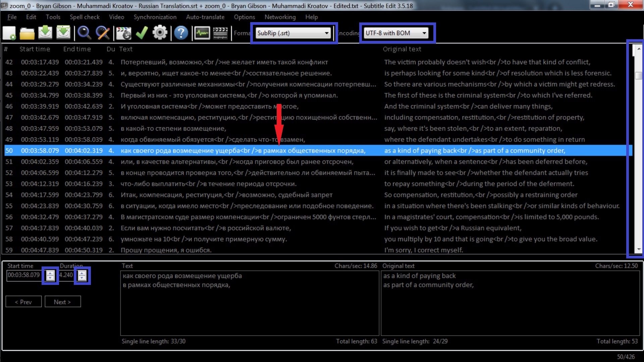Open a subtitle file with folder icon

27,33
